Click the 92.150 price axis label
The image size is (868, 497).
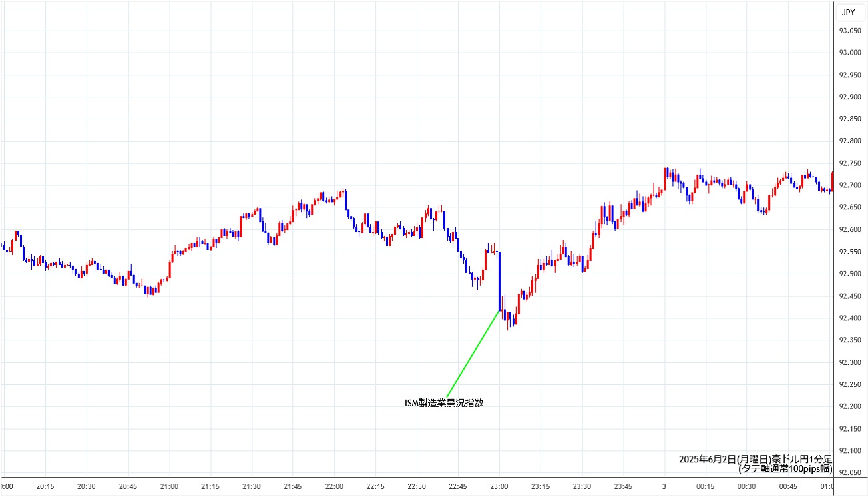851,428
